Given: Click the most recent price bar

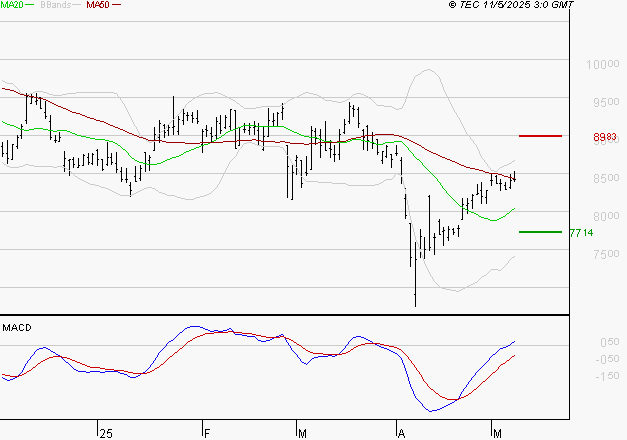Looking at the screenshot, I should [514, 177].
